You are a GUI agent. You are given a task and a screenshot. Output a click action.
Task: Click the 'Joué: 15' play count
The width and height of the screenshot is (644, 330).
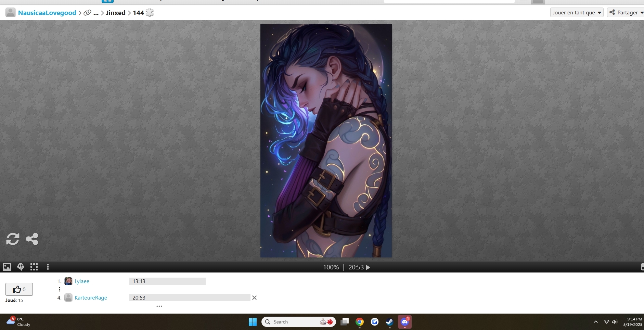[14, 301]
